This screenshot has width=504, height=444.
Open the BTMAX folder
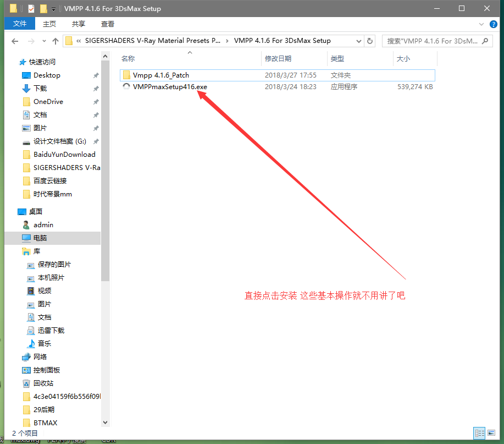click(45, 423)
